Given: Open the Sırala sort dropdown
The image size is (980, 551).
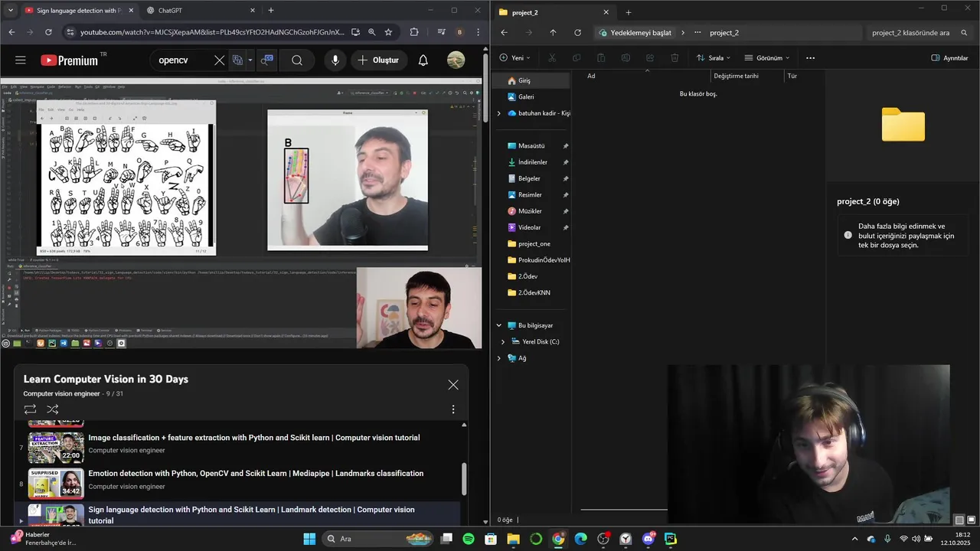Looking at the screenshot, I should [x=713, y=58].
